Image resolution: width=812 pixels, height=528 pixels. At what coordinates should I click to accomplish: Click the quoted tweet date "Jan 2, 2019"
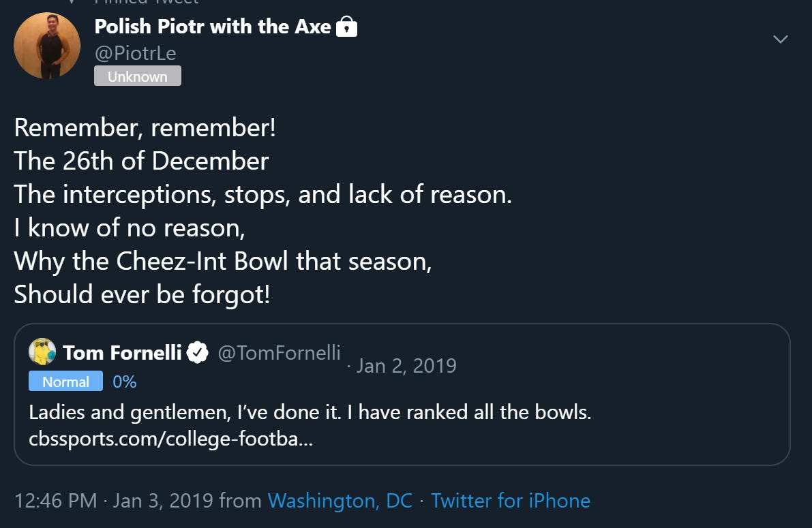click(x=406, y=366)
